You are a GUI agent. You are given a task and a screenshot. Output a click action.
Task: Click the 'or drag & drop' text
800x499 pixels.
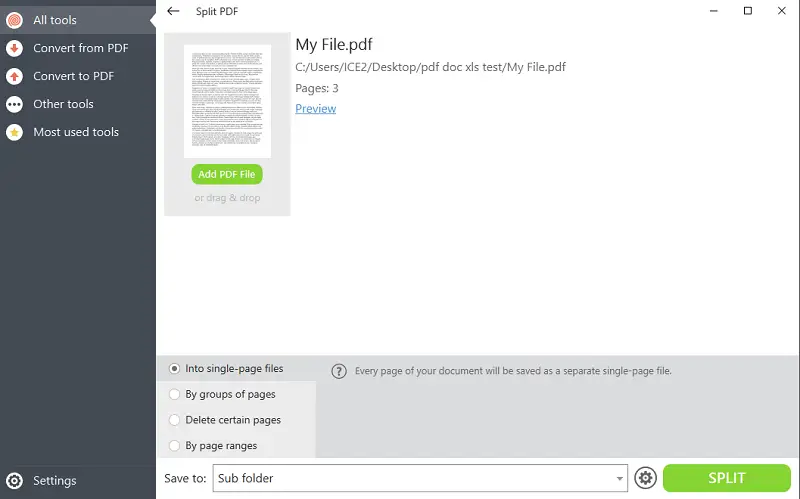coord(227,198)
